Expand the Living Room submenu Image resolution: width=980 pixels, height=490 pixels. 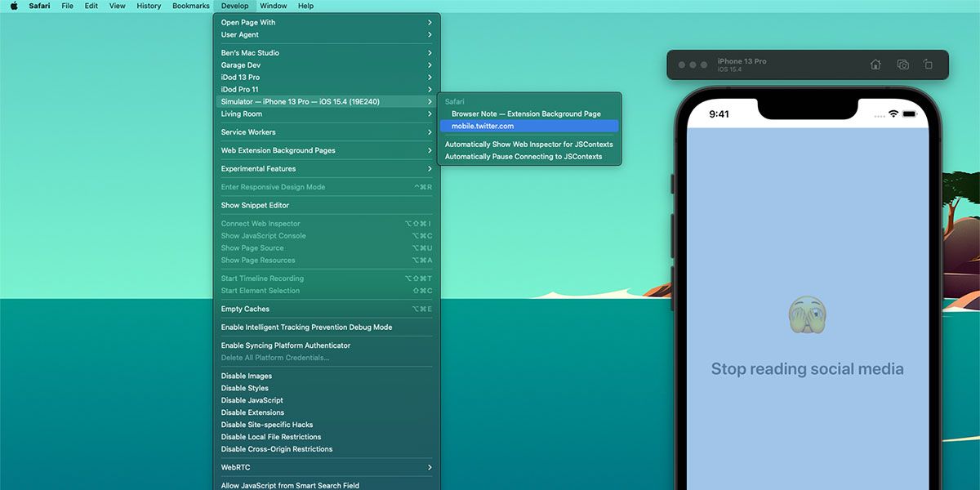pos(327,114)
